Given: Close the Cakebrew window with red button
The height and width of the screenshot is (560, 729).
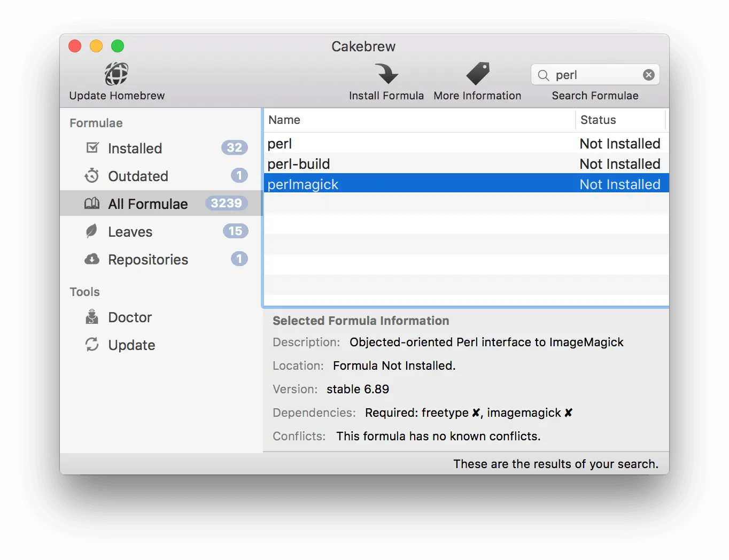Looking at the screenshot, I should coord(75,46).
